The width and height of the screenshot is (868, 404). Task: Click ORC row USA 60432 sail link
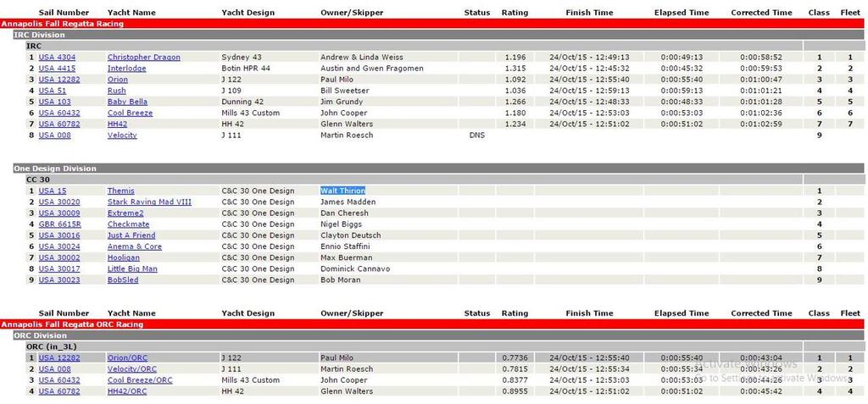pos(59,380)
